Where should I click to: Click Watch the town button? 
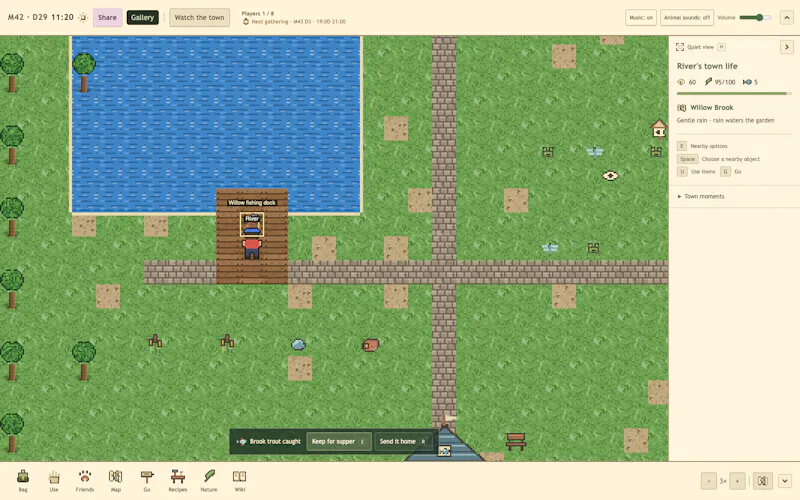pos(199,17)
